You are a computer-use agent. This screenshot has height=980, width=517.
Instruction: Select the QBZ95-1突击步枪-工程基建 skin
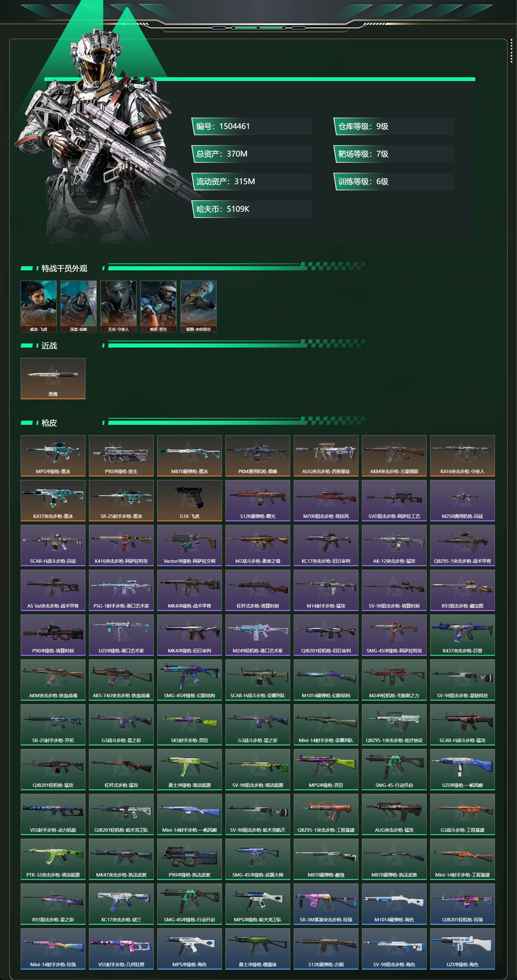click(x=326, y=814)
